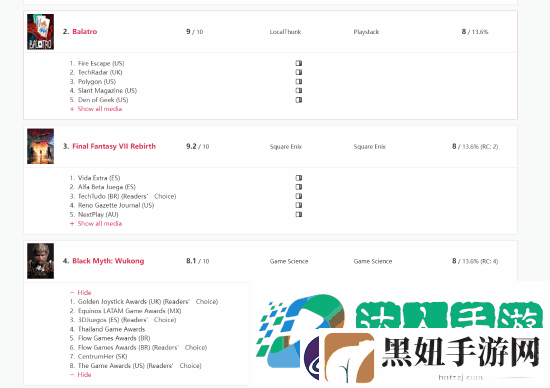
Task: Open article icon beside Reno Gazette Journal (US)
Action: [x=299, y=205]
